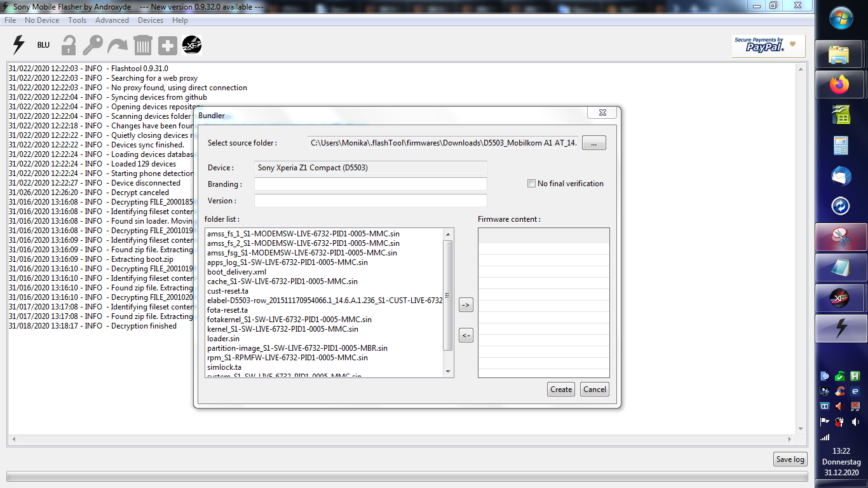Screen dimensions: 868x488
Task: Click the Save log button
Action: coord(790,459)
